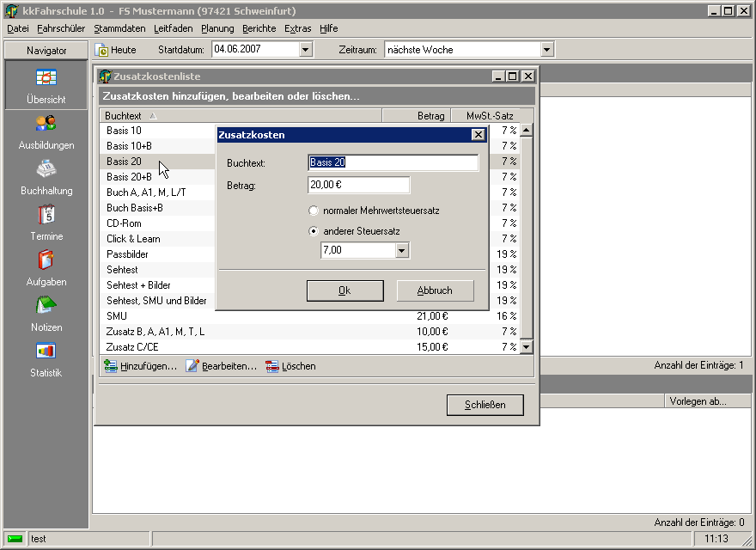Select the anderer Steuersatz radio button
Screen dimensions: 756x550
314,231
